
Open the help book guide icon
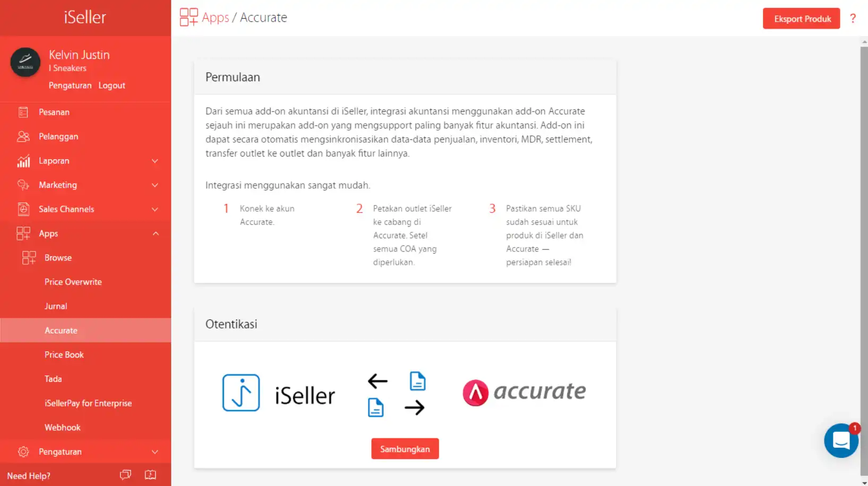pyautogui.click(x=151, y=475)
